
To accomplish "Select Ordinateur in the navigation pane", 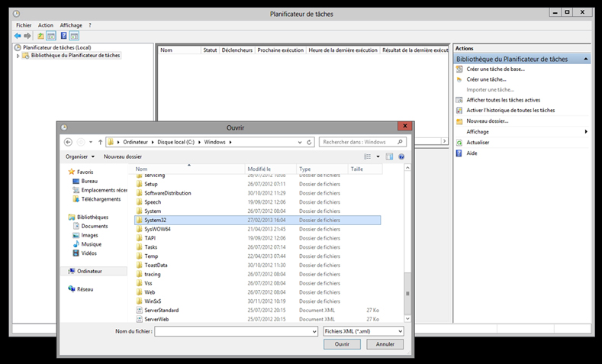I will tap(89, 271).
